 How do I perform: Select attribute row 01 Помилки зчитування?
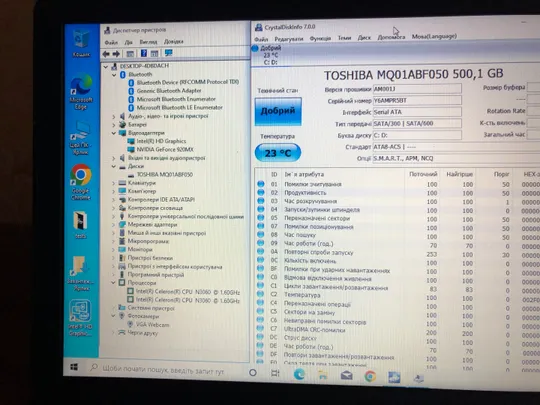(398, 184)
